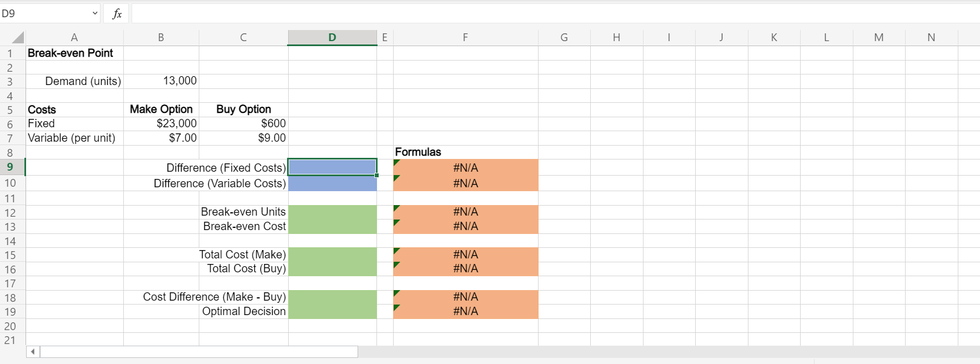The height and width of the screenshot is (364, 980).
Task: Select green cell beside Optimal Decision
Action: [332, 311]
